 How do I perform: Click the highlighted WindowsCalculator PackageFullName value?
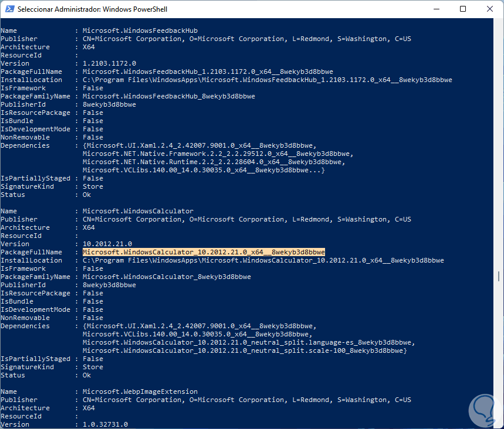pos(204,252)
